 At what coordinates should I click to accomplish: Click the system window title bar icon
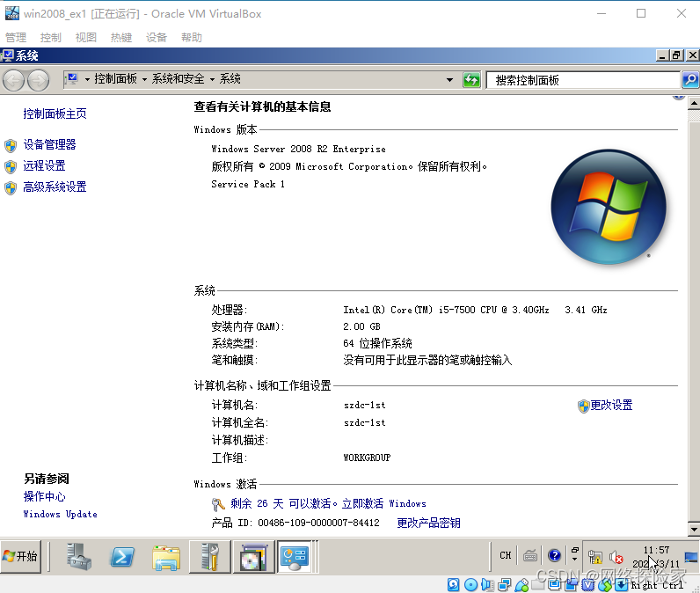[7, 55]
